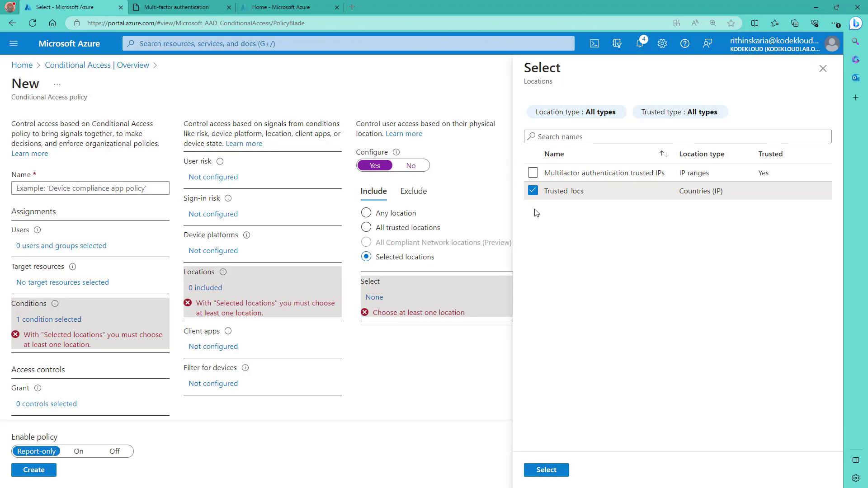Switch to the Exclude tab
Viewport: 868px width, 488px height.
tap(414, 191)
